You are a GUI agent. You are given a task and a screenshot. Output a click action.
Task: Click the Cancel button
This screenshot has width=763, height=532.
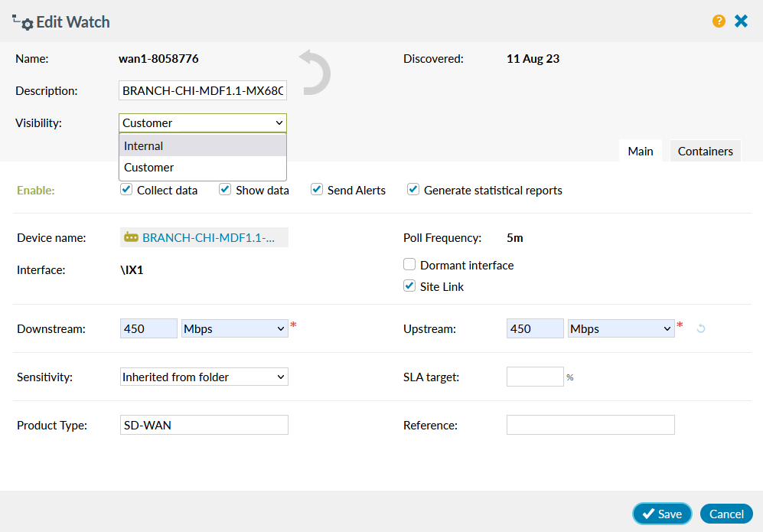726,514
